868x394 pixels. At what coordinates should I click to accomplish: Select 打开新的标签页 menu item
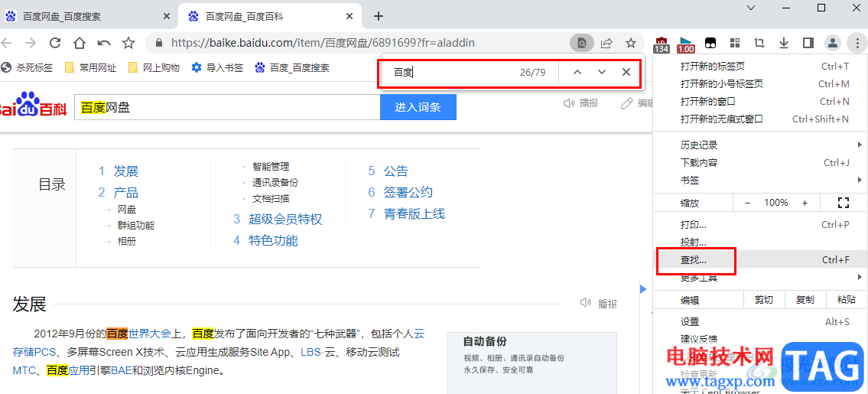pos(759,67)
